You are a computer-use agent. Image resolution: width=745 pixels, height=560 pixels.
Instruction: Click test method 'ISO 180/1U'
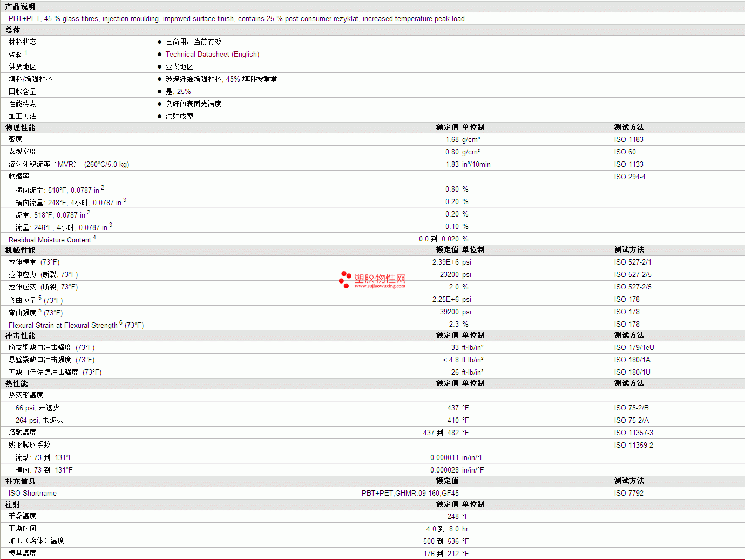pos(632,373)
